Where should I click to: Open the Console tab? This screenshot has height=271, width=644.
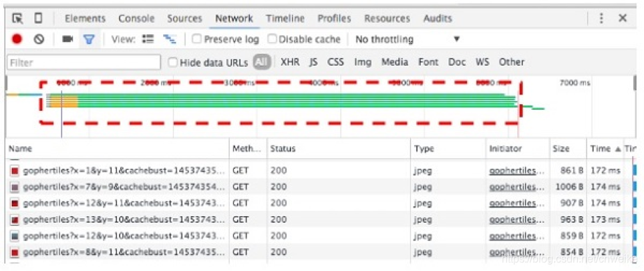point(136,19)
